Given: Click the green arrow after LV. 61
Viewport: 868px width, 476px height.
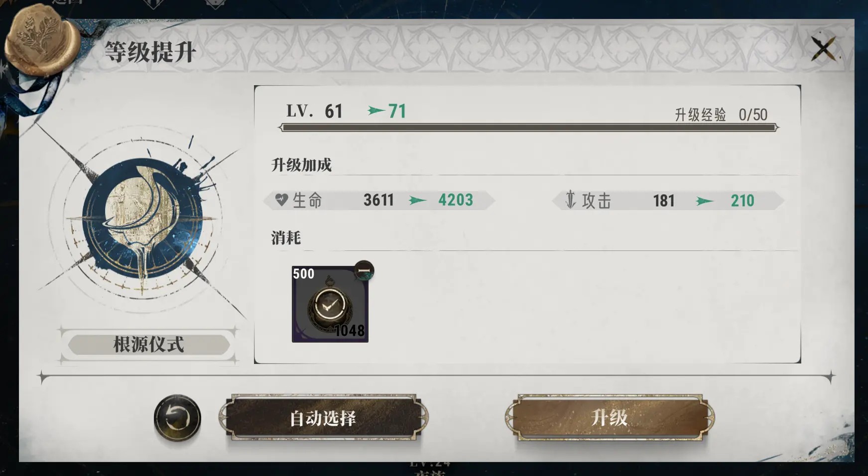Looking at the screenshot, I should tap(376, 111).
